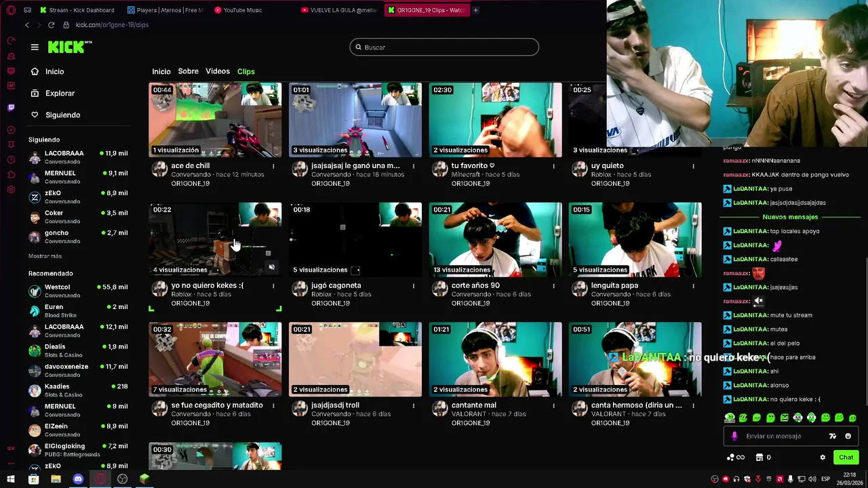Image resolution: width=868 pixels, height=488 pixels.
Task: Click ESP language indicator in system tray
Action: tap(825, 479)
